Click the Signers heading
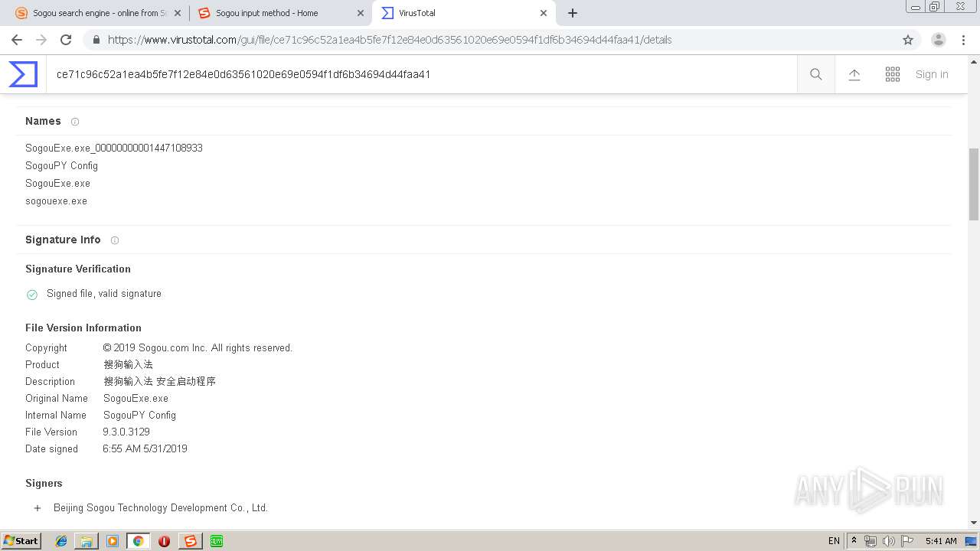 click(x=44, y=484)
